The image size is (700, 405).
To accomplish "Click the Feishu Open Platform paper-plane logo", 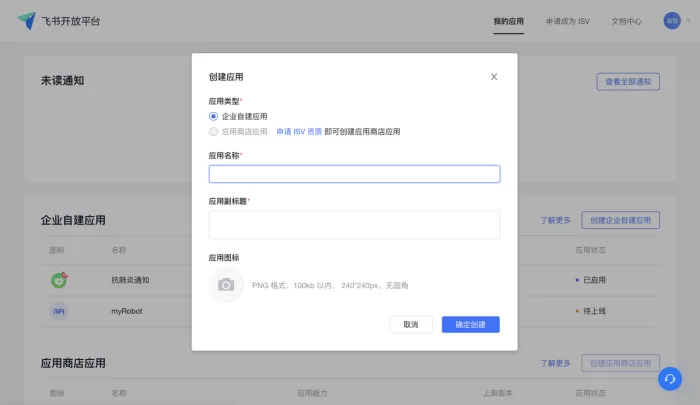I will click(27, 21).
